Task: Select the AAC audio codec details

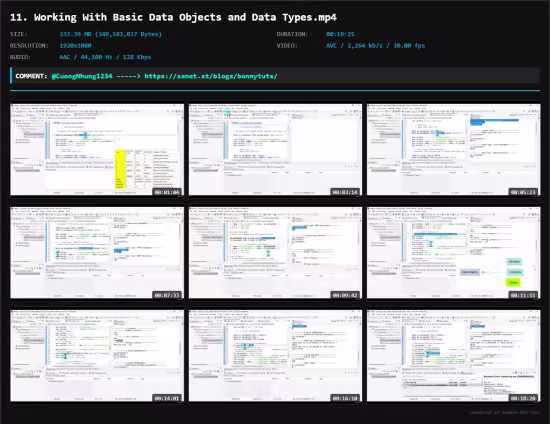Action: [x=105, y=57]
